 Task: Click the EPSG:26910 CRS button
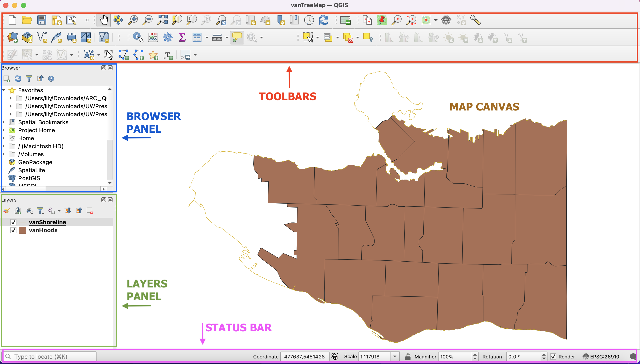(601, 356)
